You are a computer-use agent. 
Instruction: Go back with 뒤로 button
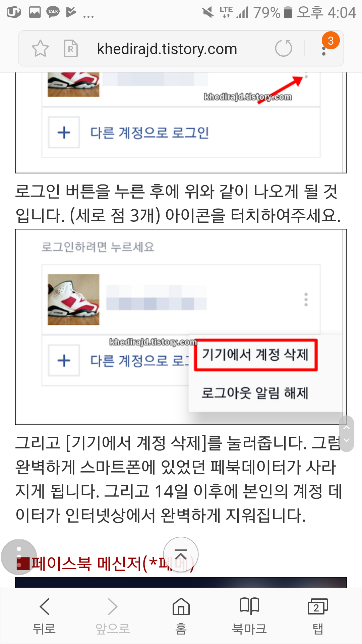click(44, 616)
